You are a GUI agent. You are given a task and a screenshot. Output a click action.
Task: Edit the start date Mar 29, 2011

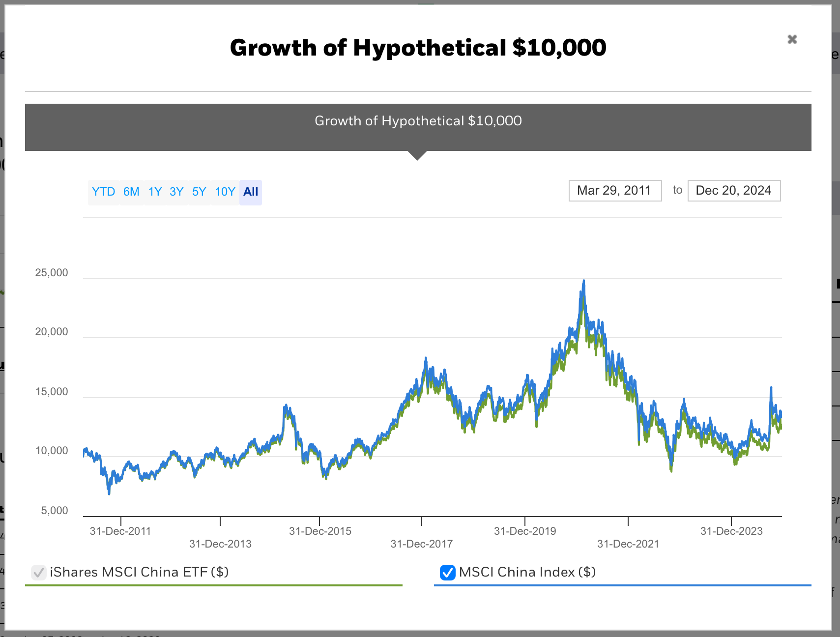(615, 191)
